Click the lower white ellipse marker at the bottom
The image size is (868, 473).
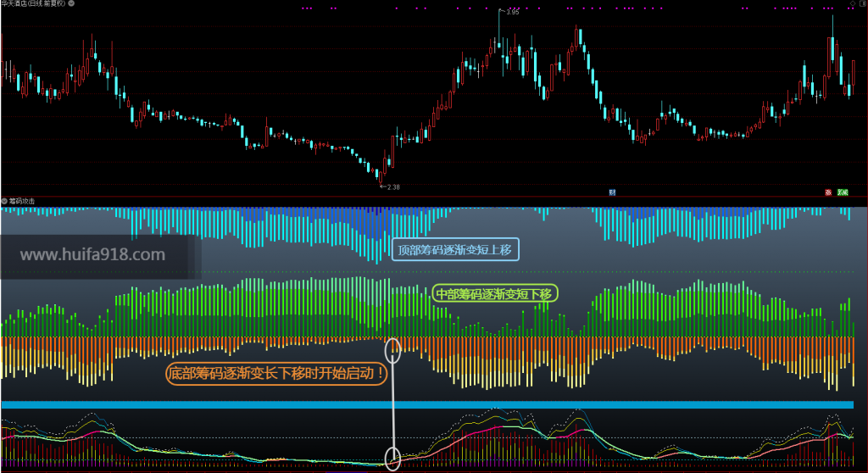pyautogui.click(x=392, y=458)
